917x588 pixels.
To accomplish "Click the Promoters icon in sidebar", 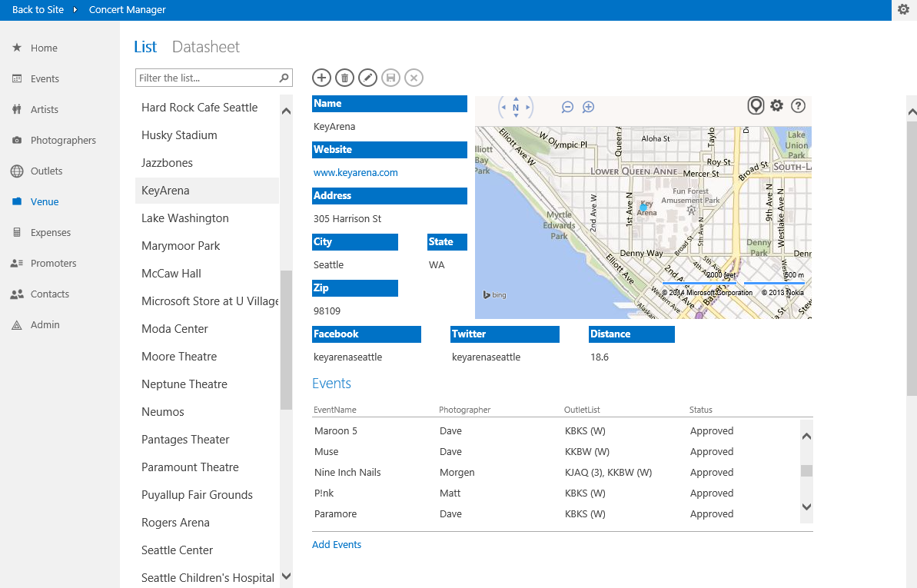I will click(17, 264).
